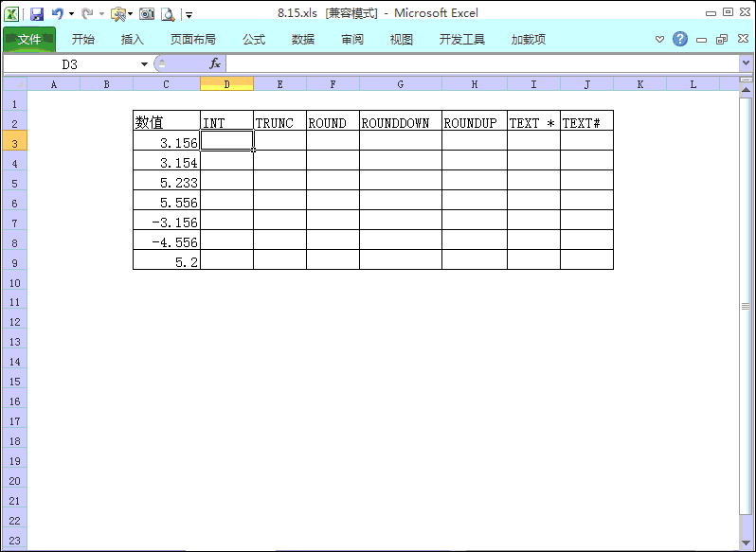Switch to the 审阅 ribbon tab

[x=352, y=40]
